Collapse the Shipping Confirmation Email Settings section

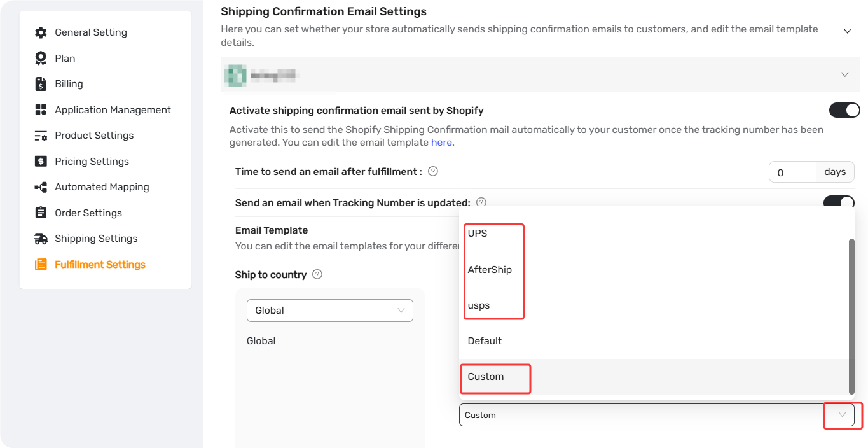coord(847,31)
